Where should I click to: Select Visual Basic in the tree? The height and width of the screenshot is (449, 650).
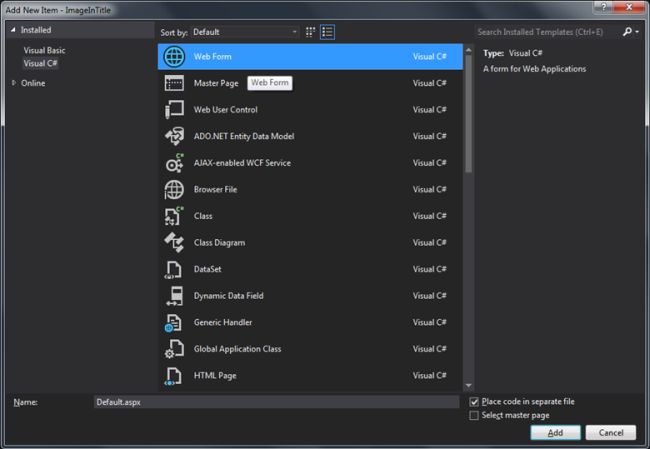44,51
